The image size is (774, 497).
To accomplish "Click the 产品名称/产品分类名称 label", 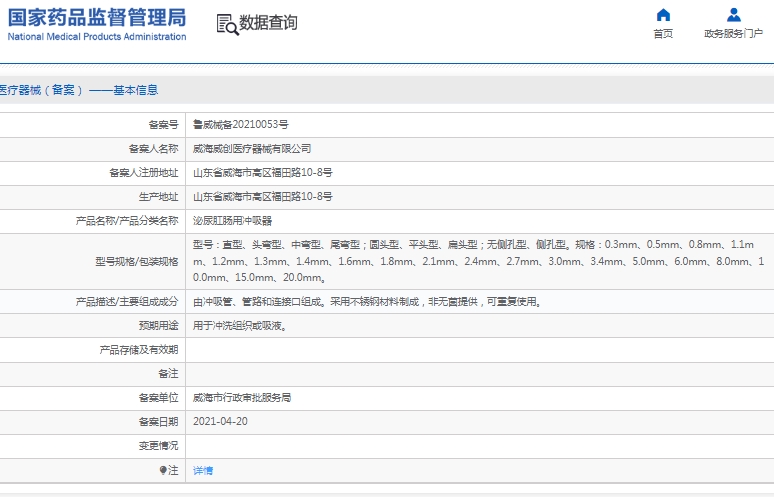I will tap(127, 221).
